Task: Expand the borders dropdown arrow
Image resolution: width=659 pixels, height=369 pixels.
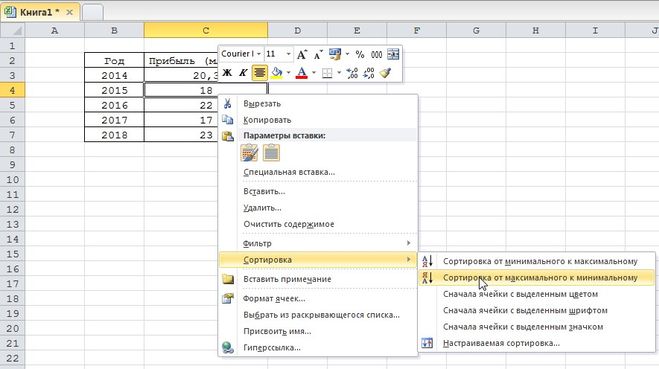Action: tap(339, 73)
